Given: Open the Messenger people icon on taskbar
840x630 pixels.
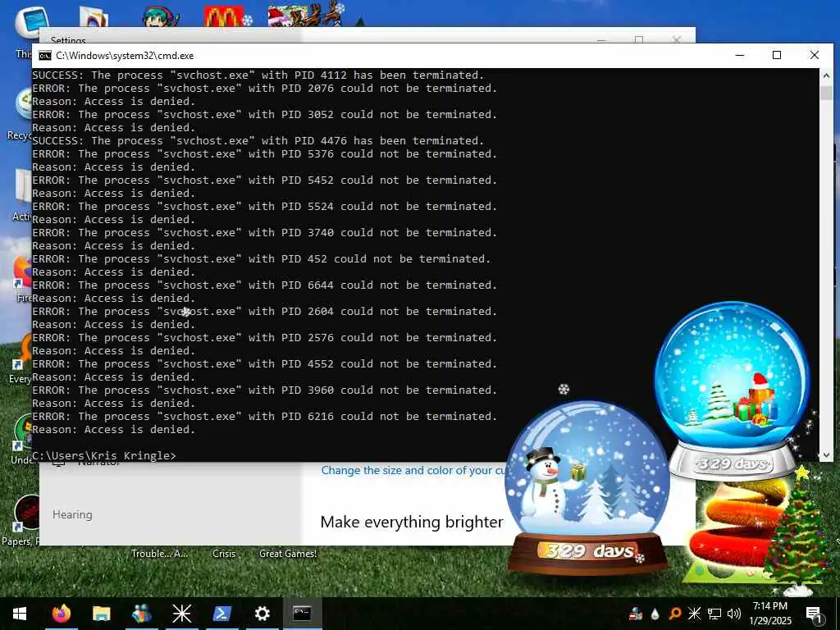Looking at the screenshot, I should (x=141, y=614).
